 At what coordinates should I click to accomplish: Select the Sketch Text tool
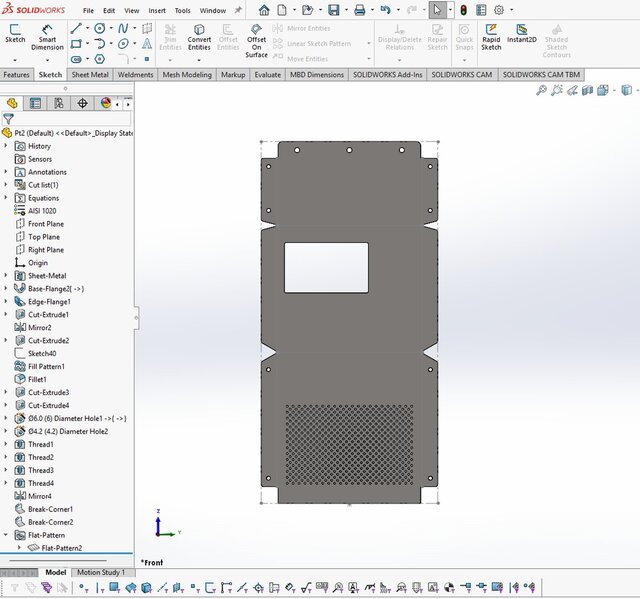[147, 44]
